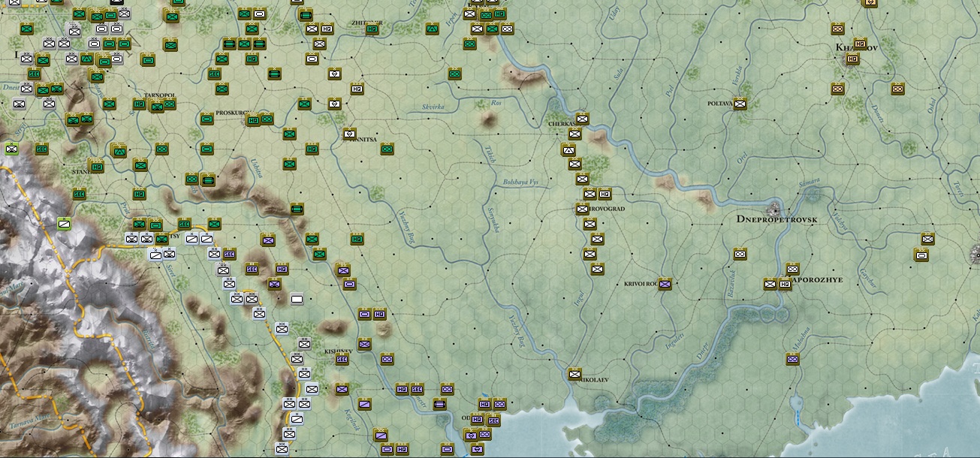
Task: Select the green HQ counter at Zhitomir
Action: 372,29
